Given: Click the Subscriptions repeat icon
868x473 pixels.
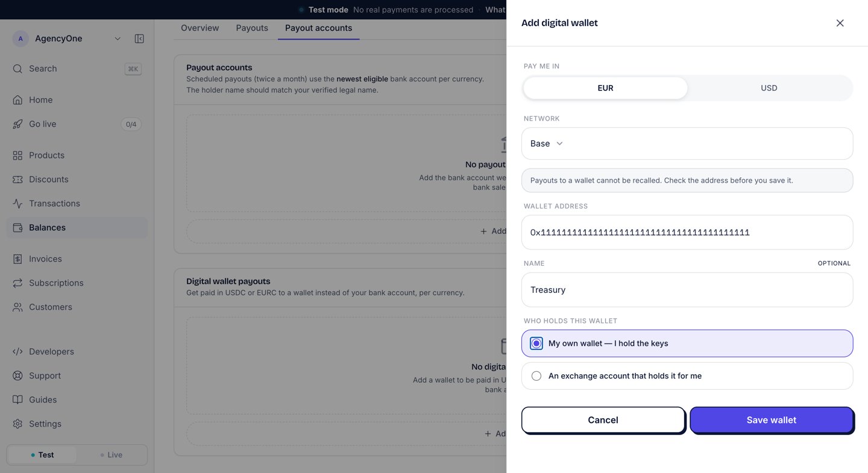Looking at the screenshot, I should (x=17, y=283).
